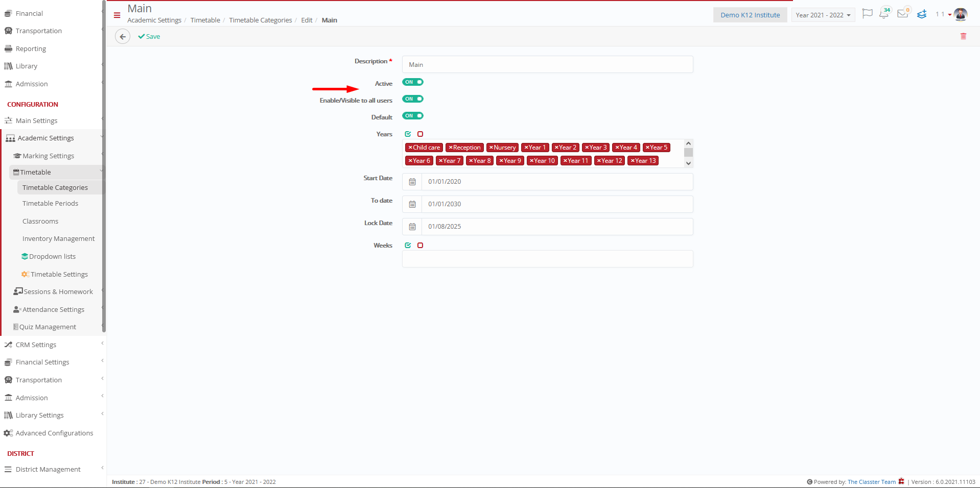Go to Academic Settings breadcrumb
The image size is (980, 488).
coord(154,20)
